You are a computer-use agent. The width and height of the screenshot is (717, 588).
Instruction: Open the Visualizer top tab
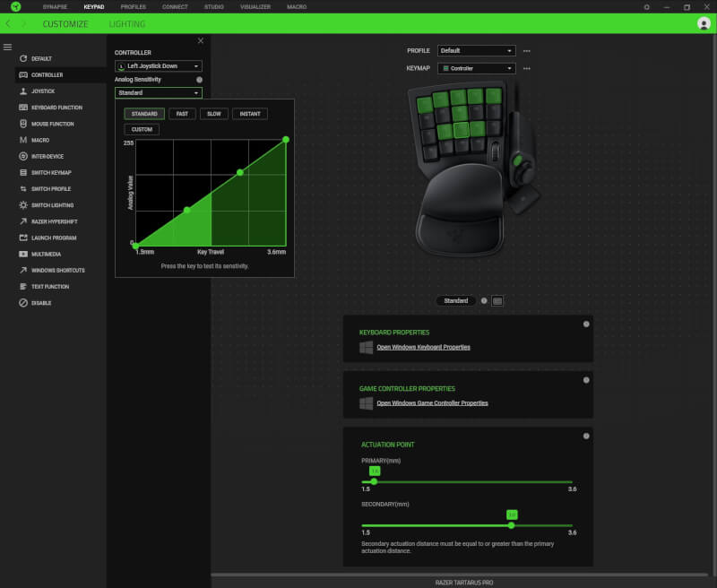coord(255,7)
